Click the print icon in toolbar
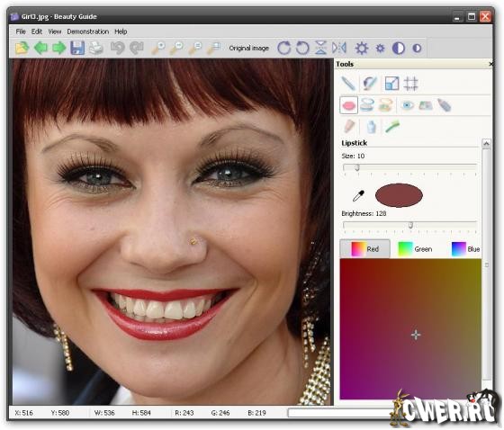This screenshot has height=430, width=504. 95,49
